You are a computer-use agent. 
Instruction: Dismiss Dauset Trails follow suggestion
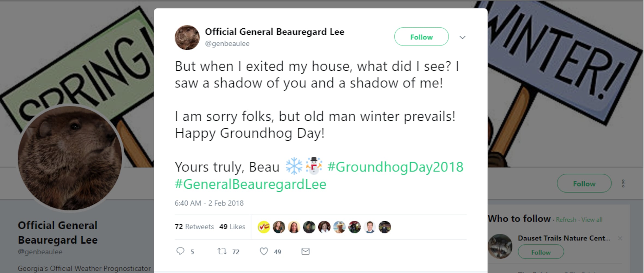click(620, 238)
